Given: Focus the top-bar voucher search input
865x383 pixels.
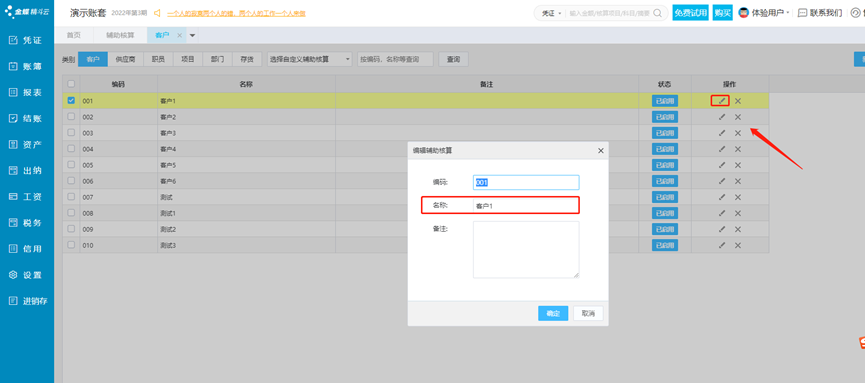Looking at the screenshot, I should [609, 13].
